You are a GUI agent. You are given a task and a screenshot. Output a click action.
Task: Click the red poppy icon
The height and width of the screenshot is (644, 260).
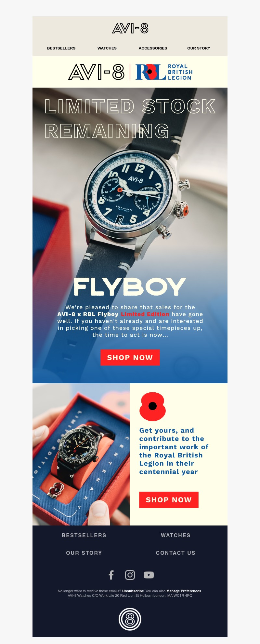tap(152, 406)
